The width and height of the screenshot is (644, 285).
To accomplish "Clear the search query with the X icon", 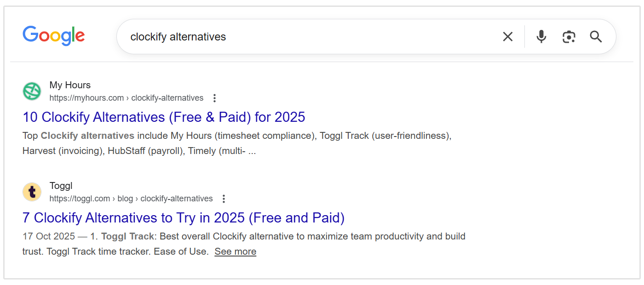I will coord(508,36).
